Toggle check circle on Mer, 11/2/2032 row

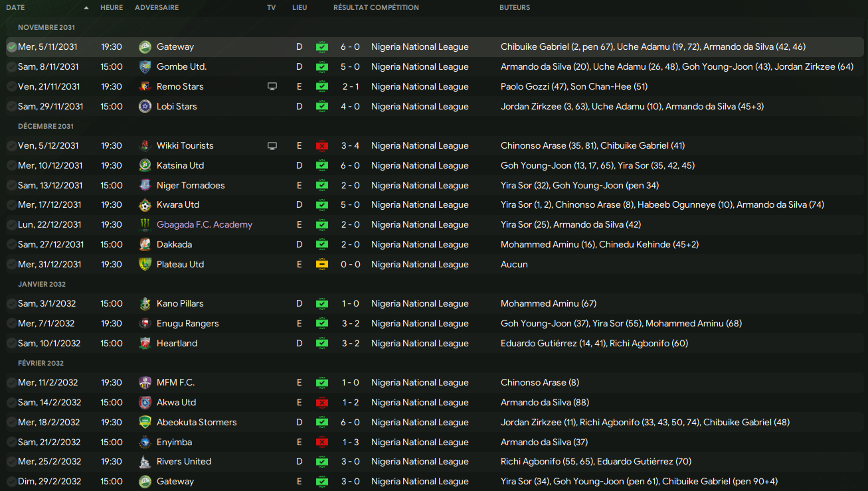click(x=11, y=382)
